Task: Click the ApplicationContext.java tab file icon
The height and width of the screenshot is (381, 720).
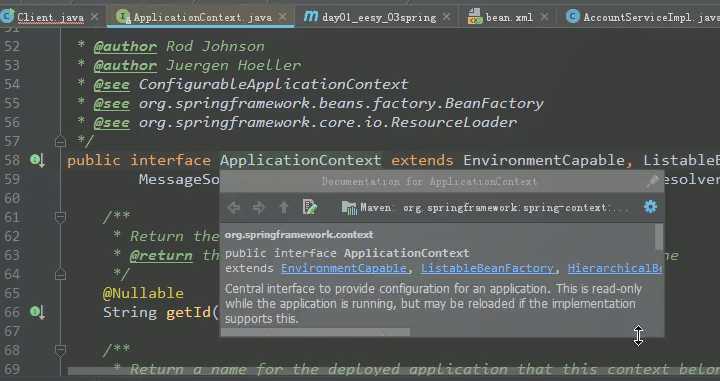Action: pyautogui.click(x=122, y=17)
